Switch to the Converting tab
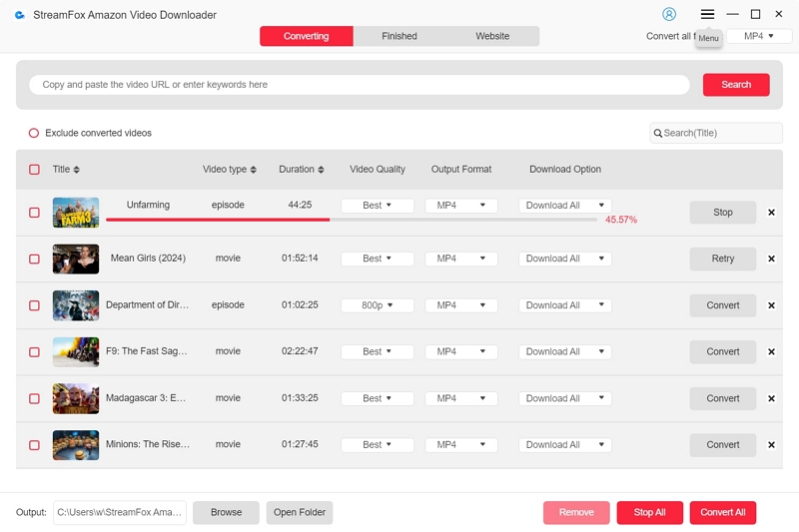Screen dimensions: 799x532 (307, 36)
